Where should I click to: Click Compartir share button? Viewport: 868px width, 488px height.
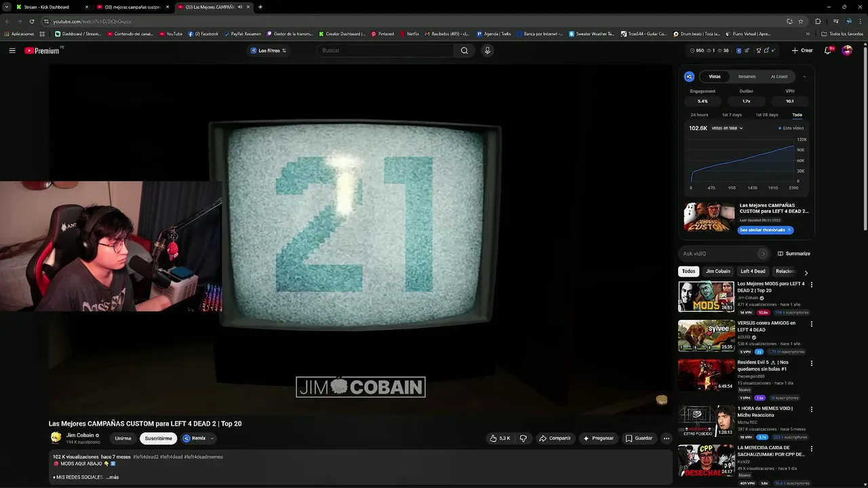[555, 439]
